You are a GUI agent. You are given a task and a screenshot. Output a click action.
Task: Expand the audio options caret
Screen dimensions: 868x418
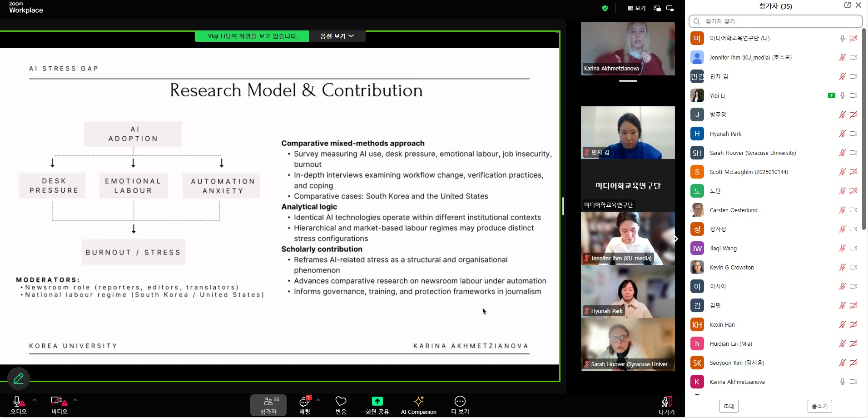point(35,400)
